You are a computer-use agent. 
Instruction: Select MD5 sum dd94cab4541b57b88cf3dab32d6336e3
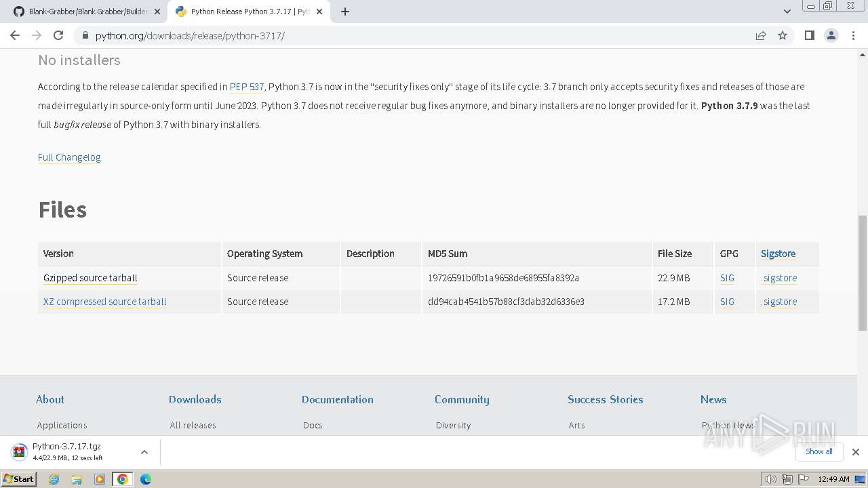[x=506, y=302]
